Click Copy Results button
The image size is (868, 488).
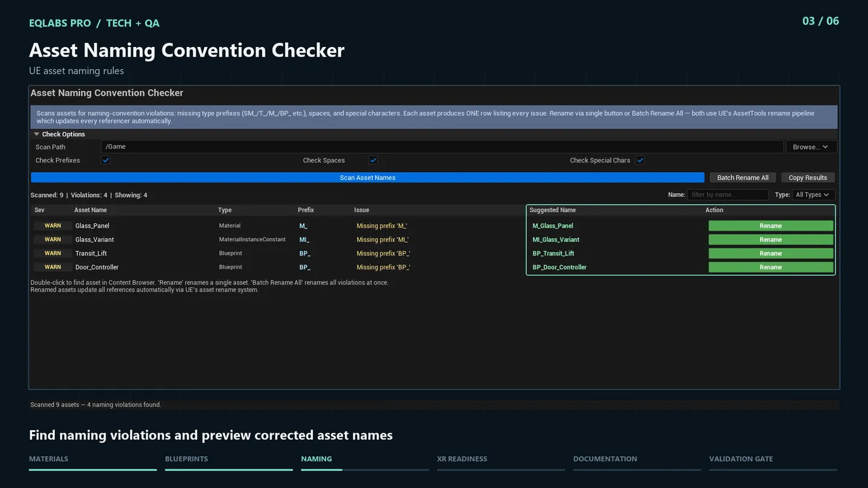pos(808,178)
